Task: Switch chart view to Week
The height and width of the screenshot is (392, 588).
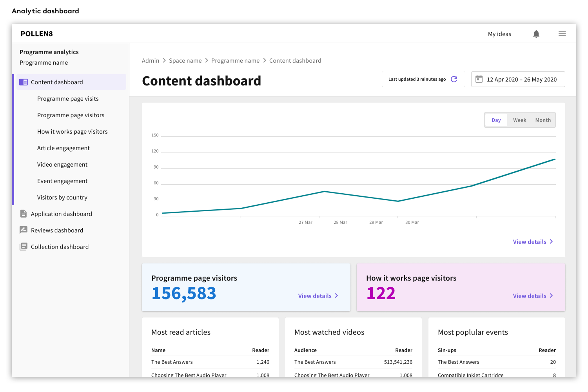Action: coord(519,120)
